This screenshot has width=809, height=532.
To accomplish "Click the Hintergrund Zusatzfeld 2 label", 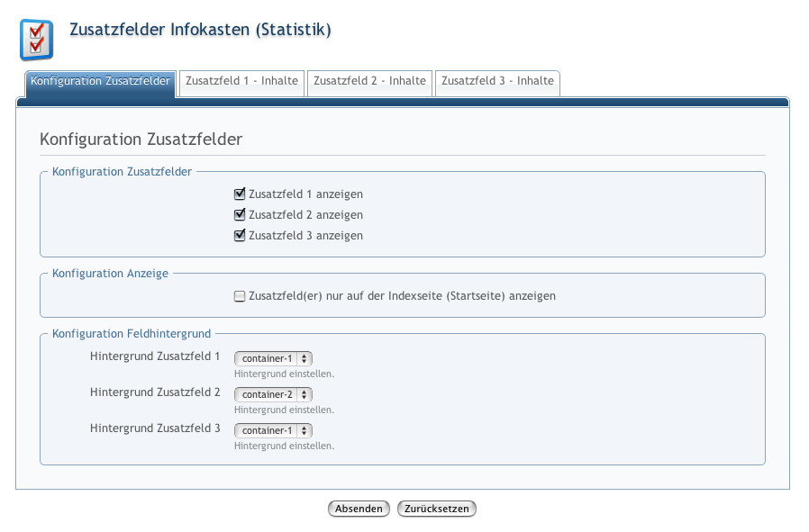I will coord(155,392).
